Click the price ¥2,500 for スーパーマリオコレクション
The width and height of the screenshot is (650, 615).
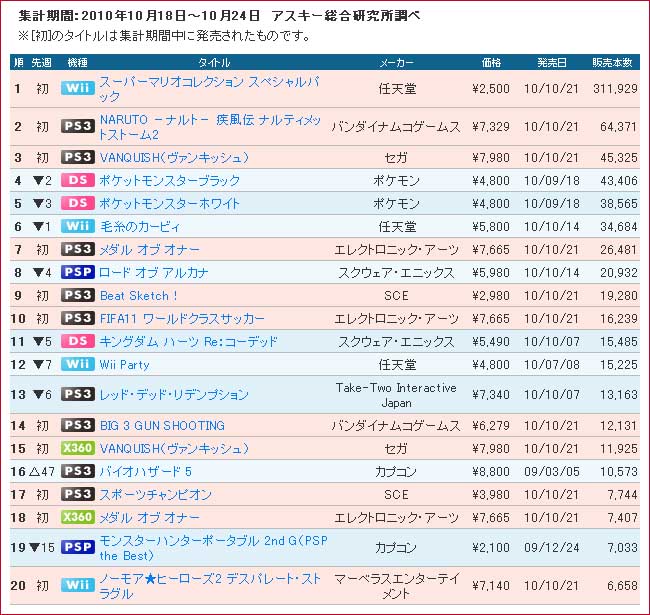(491, 89)
